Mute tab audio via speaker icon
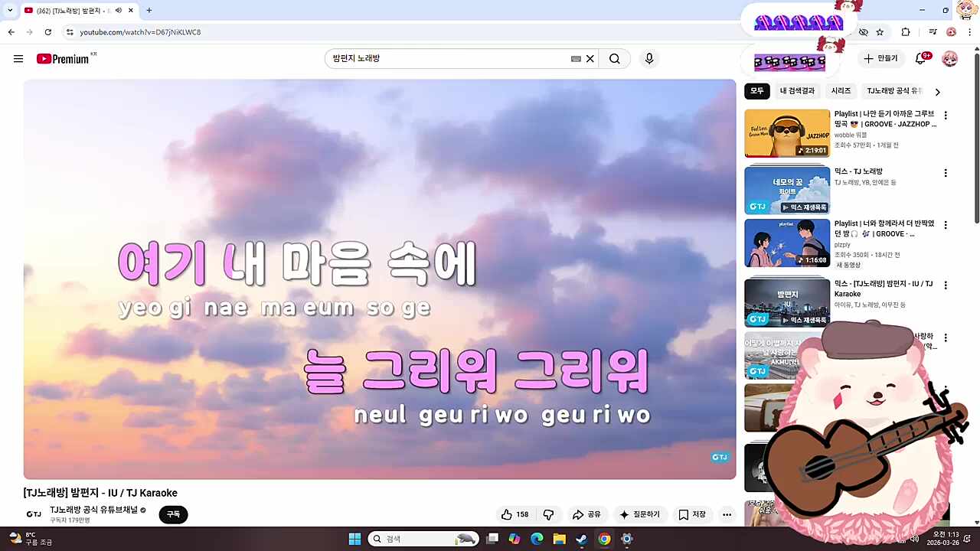This screenshot has width=980, height=551. (118, 11)
